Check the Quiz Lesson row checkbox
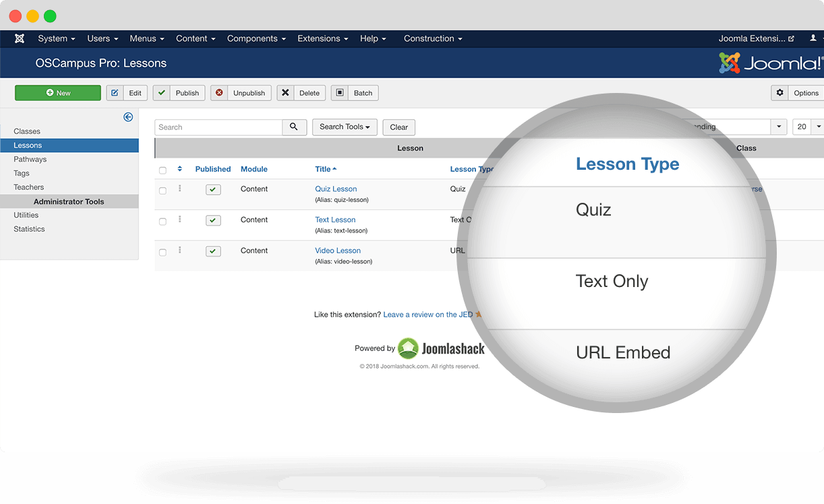 point(163,191)
